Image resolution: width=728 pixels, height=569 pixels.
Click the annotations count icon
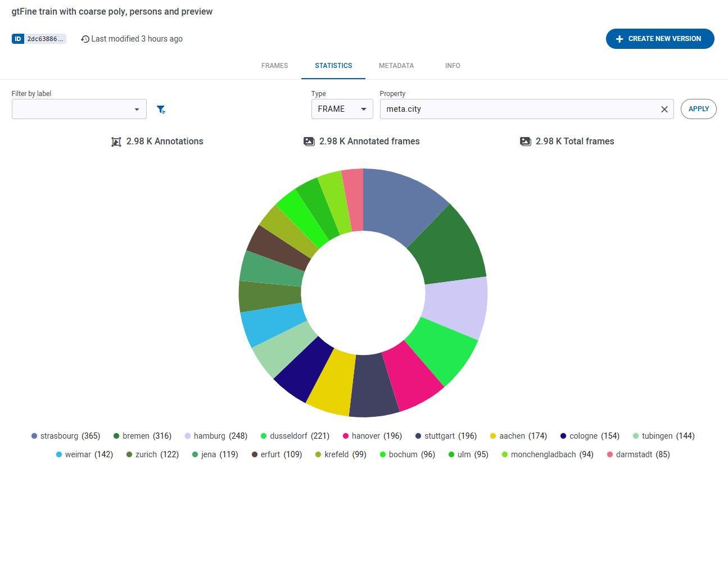point(116,142)
